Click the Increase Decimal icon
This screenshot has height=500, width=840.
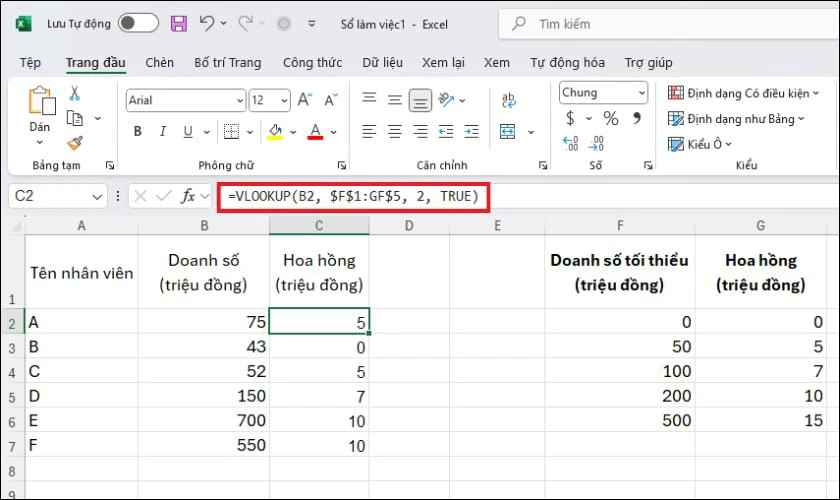tap(571, 143)
